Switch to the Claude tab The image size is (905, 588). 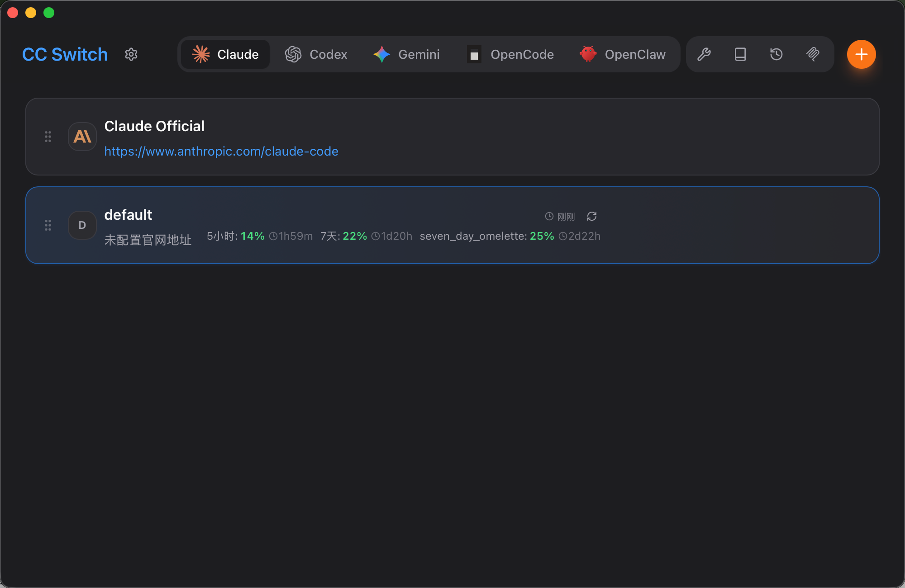point(225,54)
